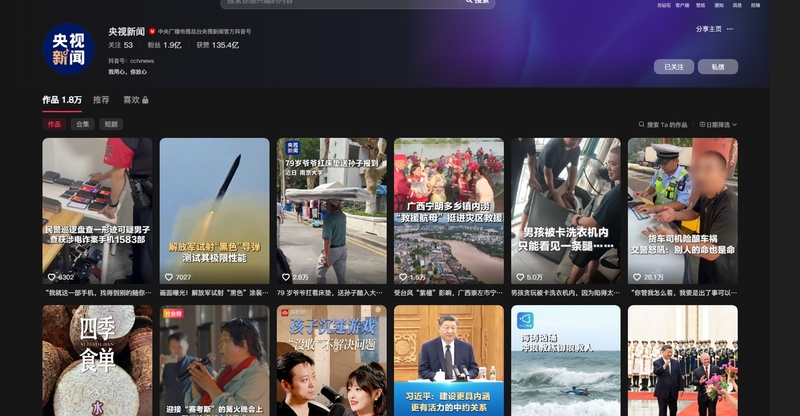The image size is (800, 416).
Task: Open the honor guard welcome ceremony video
Action: point(683,360)
